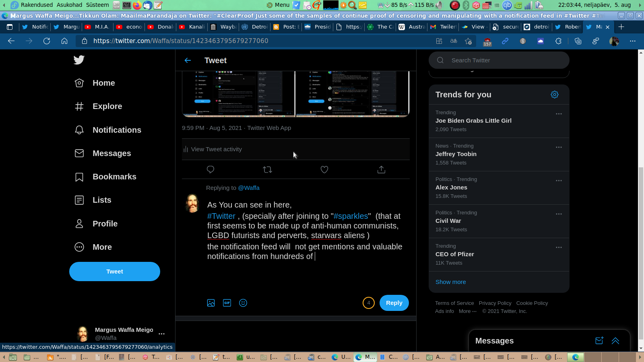Click the Twitter bird logo
Viewport: 644px width, 362px height.
79,60
